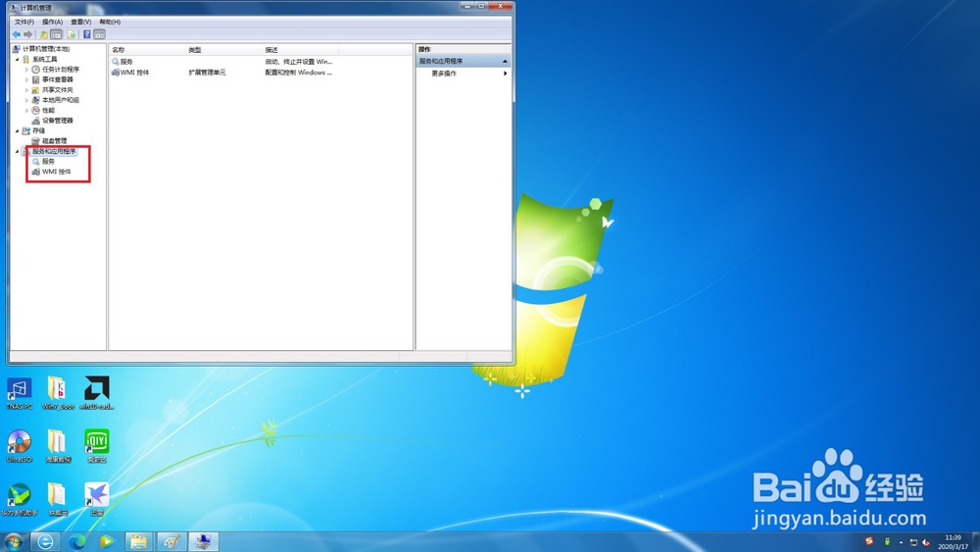Click the 扩展管理单元 type cell

[x=207, y=73]
